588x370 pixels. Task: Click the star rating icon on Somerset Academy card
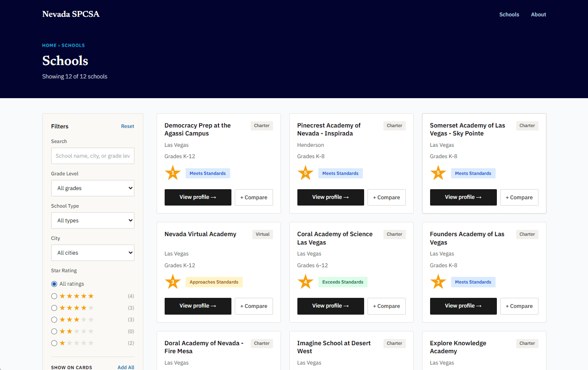(x=438, y=173)
